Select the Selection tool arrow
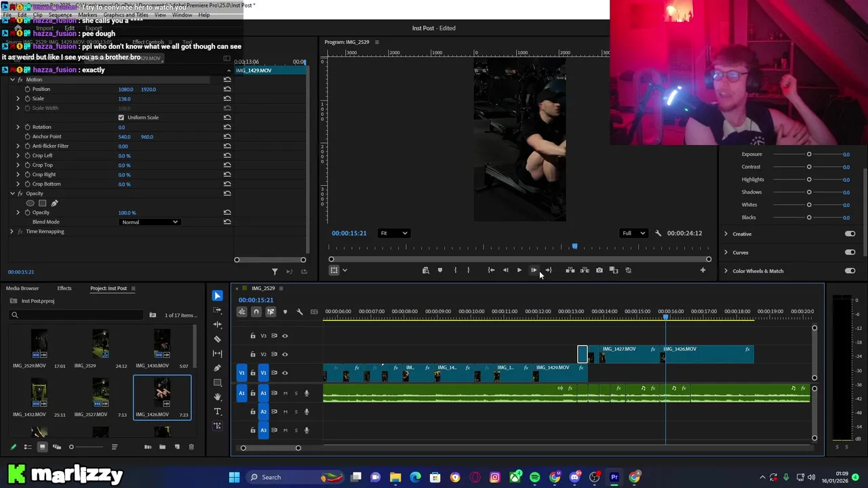The height and width of the screenshot is (488, 868). 217,296
